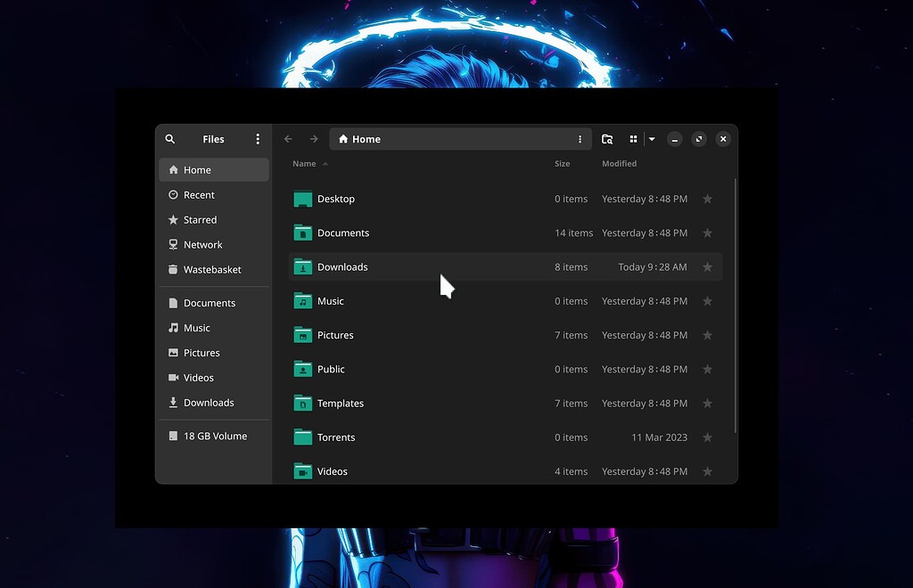Click the forward navigation arrow

(x=314, y=139)
